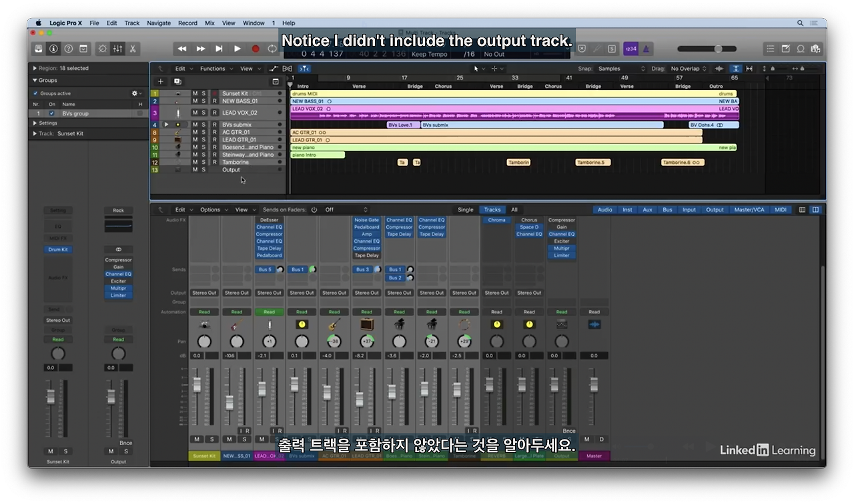
Task: Toggle the metronome button
Action: click(646, 49)
